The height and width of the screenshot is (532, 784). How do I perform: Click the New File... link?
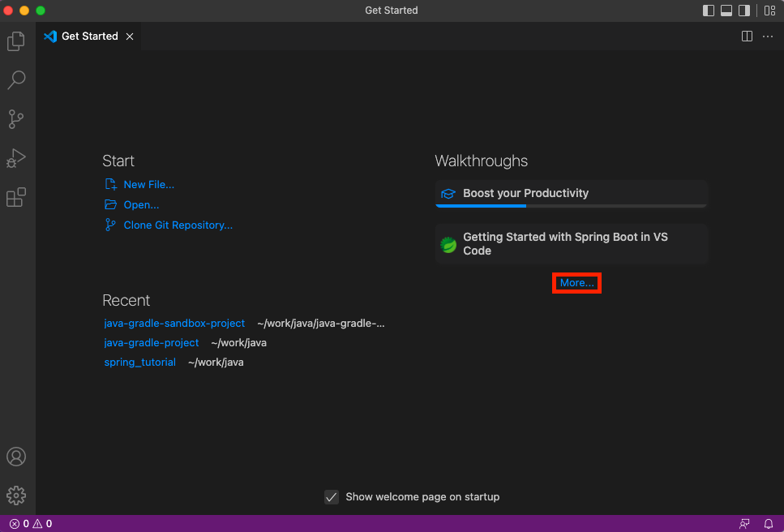pyautogui.click(x=149, y=185)
